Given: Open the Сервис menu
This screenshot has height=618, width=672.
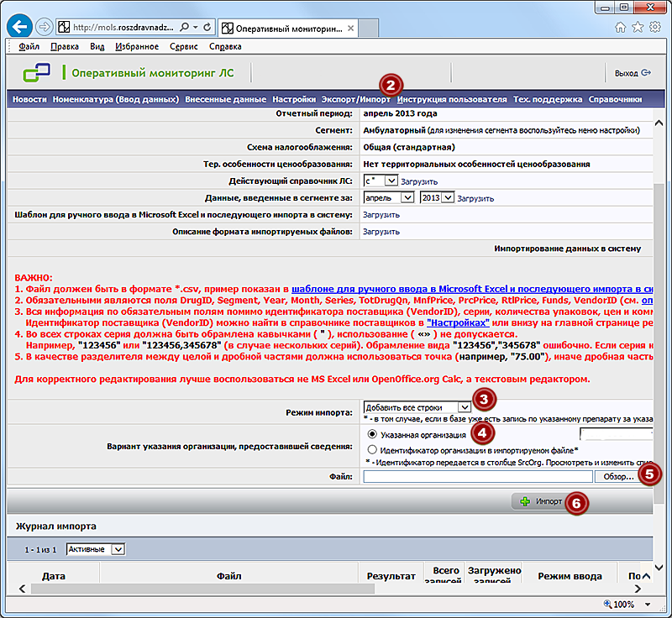Looking at the screenshot, I should click(183, 46).
